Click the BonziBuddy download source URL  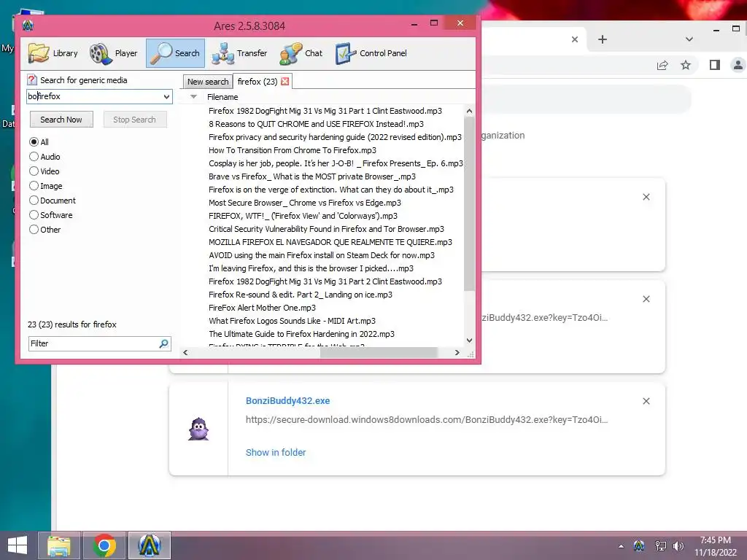427,419
